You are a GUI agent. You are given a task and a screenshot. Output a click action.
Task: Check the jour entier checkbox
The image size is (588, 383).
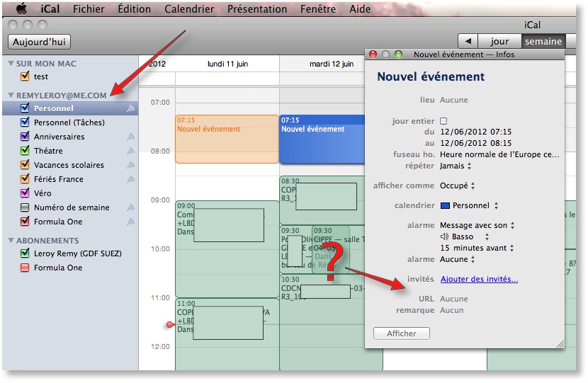(443, 121)
